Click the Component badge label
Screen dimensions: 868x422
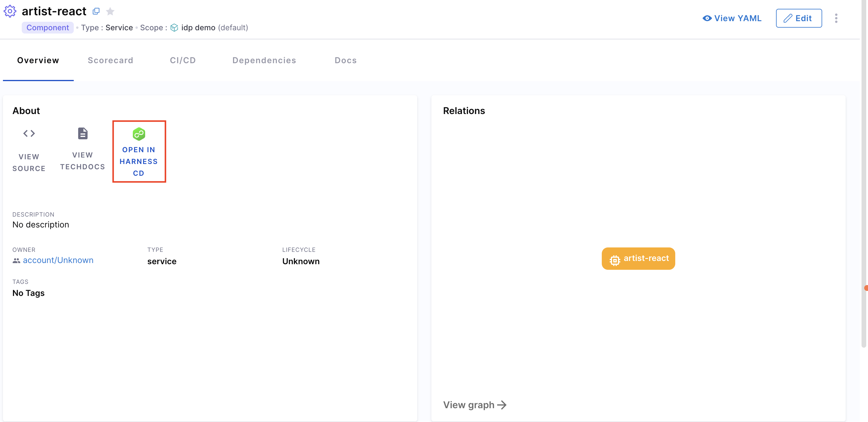coord(48,28)
